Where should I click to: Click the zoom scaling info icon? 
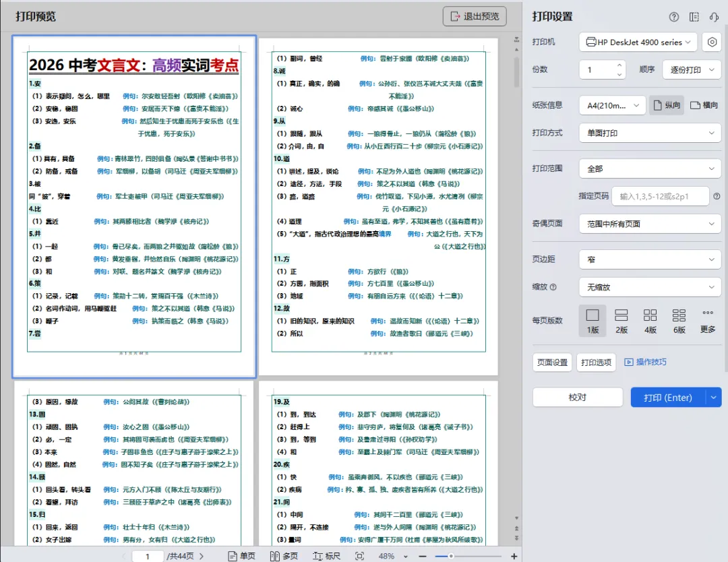(553, 287)
